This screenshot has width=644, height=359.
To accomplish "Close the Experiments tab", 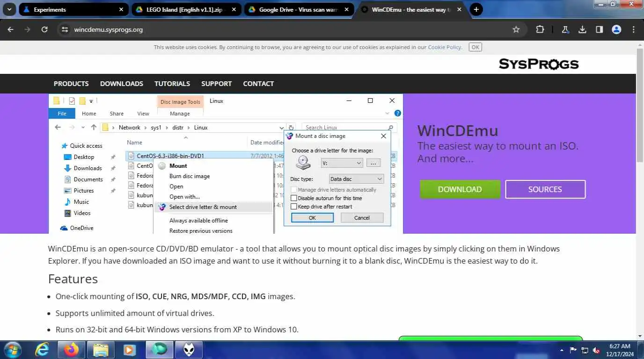I will (121, 9).
